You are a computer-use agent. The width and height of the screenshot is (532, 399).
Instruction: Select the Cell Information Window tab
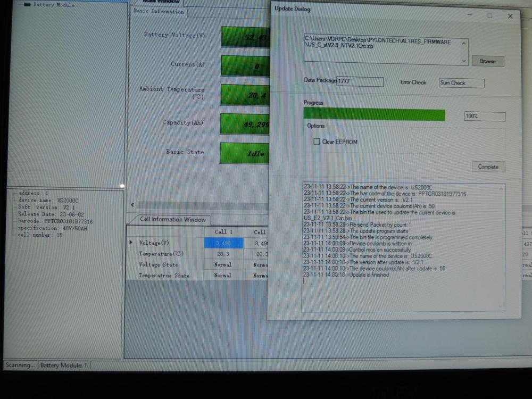(x=173, y=220)
